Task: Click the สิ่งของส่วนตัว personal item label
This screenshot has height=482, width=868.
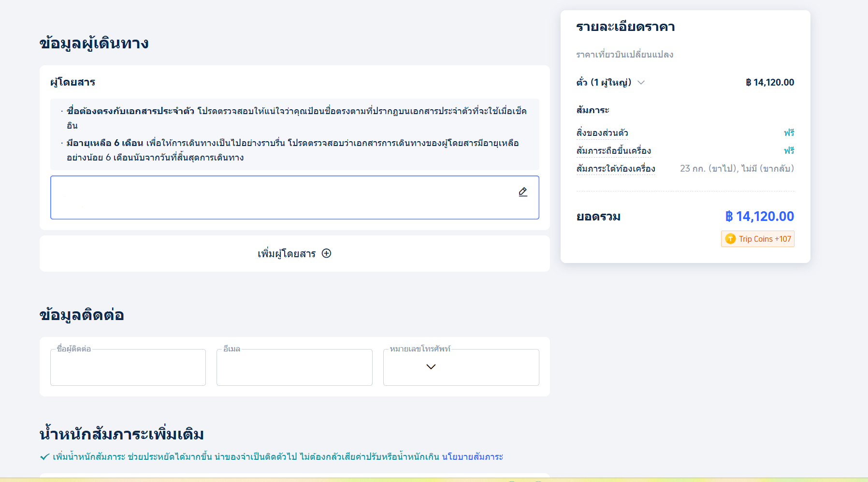Action: click(x=603, y=132)
